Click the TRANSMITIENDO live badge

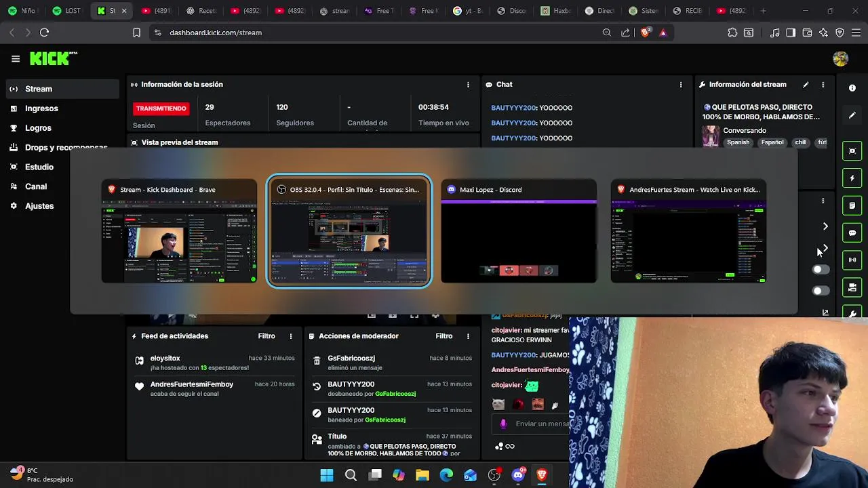click(x=161, y=108)
